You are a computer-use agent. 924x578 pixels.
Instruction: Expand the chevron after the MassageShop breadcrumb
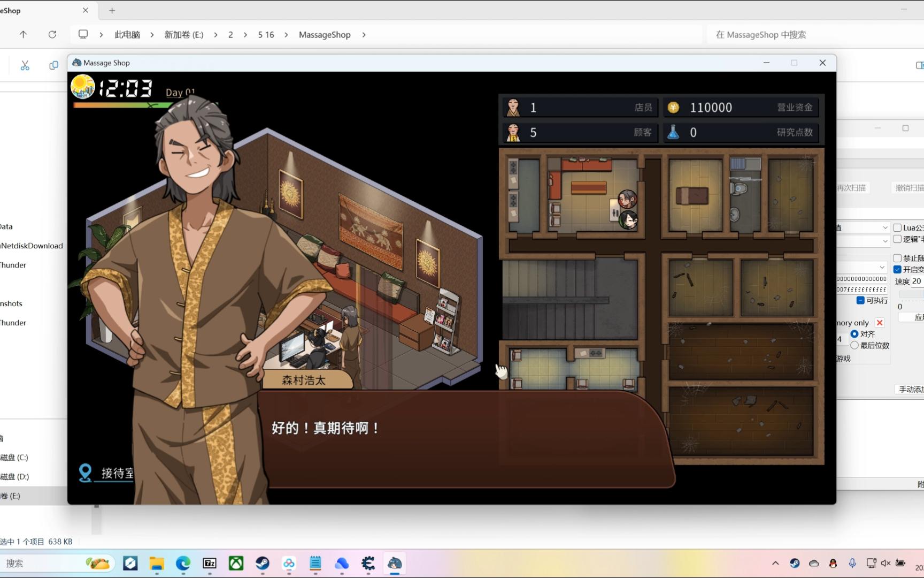coord(364,35)
